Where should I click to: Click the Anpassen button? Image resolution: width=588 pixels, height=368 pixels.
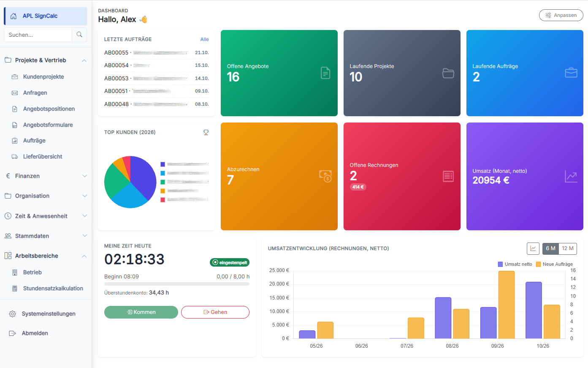[x=561, y=15]
